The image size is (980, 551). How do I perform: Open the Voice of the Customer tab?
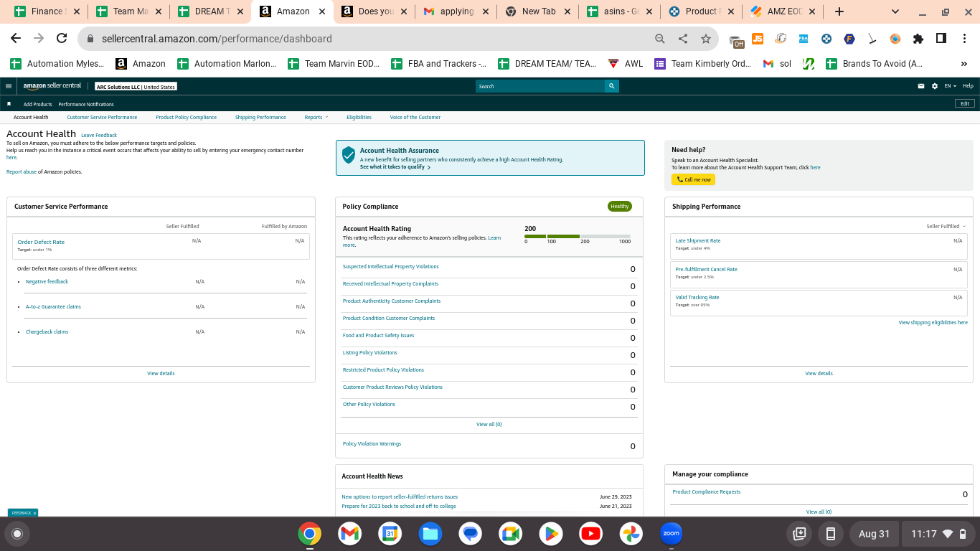tap(415, 117)
